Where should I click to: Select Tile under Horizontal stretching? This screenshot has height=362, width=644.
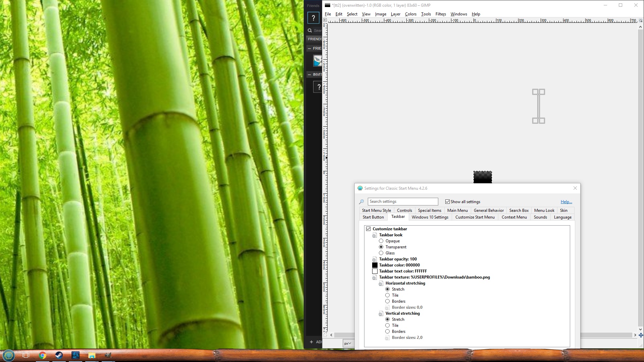pos(388,295)
